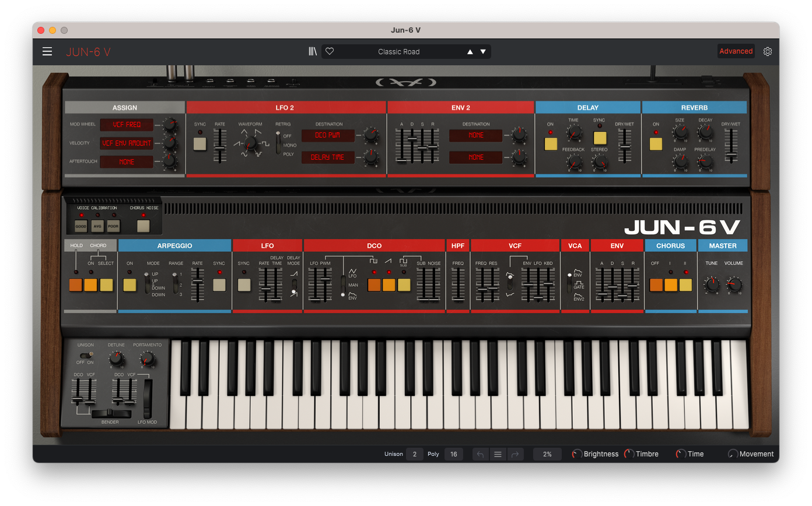This screenshot has height=506, width=812.
Task: Click the Chord SELECT button
Action: pos(106,285)
